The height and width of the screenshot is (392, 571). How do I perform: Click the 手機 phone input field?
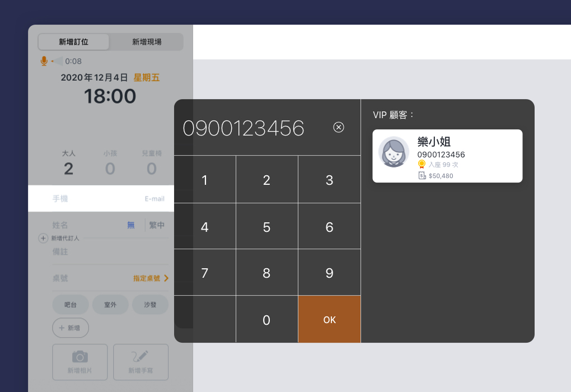(101, 199)
